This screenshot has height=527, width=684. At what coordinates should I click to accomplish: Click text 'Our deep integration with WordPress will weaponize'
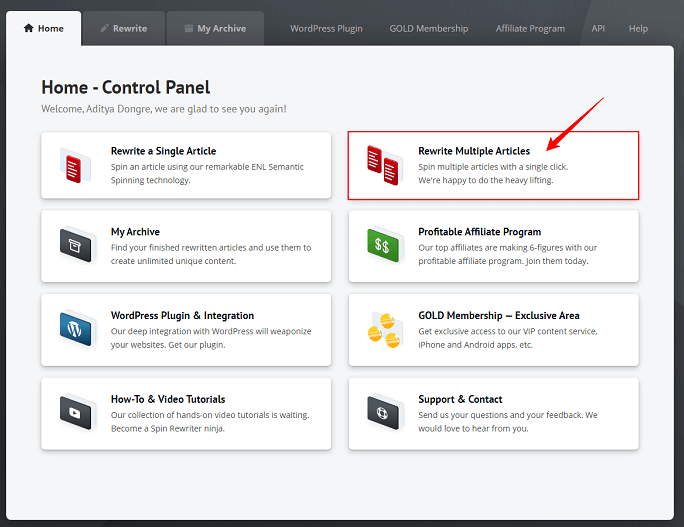[x=211, y=331]
